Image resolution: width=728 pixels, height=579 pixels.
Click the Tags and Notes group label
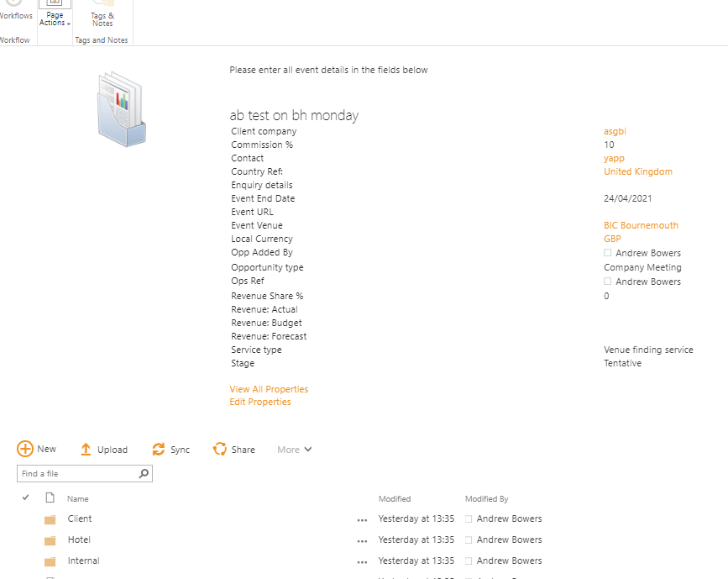[102, 39]
